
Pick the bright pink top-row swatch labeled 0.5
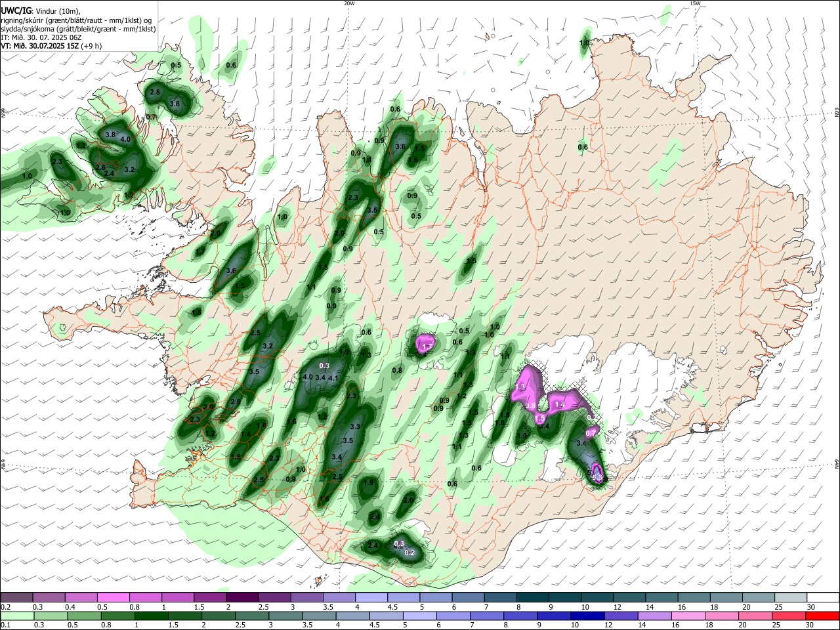113,597
